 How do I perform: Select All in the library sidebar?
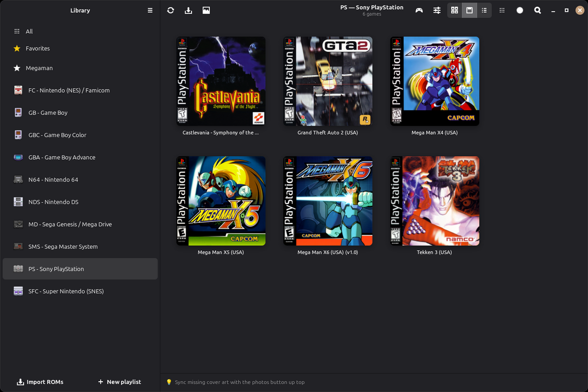pos(80,31)
